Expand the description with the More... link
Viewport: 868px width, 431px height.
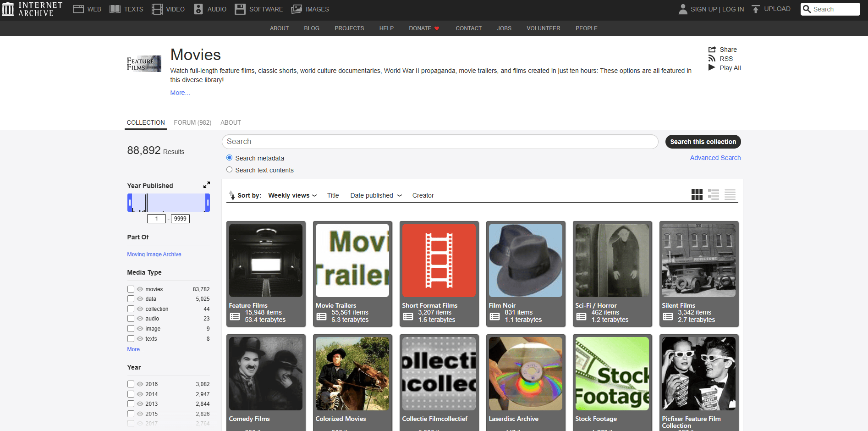[x=180, y=93]
